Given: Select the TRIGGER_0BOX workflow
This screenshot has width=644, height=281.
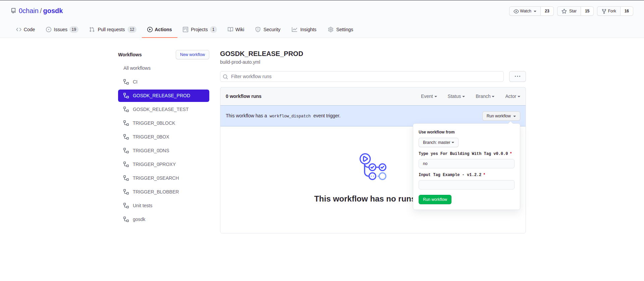Looking at the screenshot, I should pos(164,137).
